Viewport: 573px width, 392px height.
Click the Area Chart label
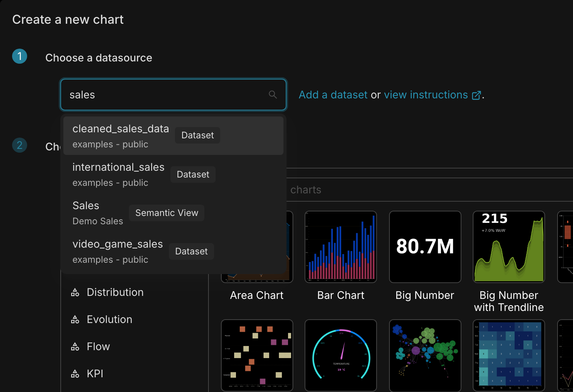click(257, 295)
